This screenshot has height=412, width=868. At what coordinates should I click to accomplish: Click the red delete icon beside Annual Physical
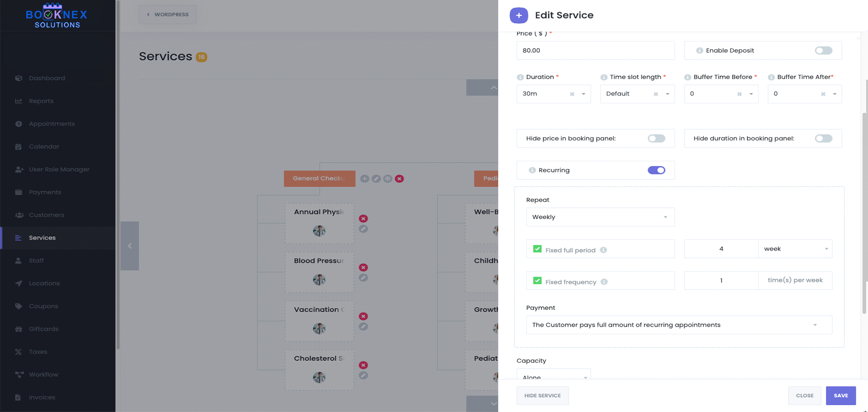pyautogui.click(x=363, y=219)
